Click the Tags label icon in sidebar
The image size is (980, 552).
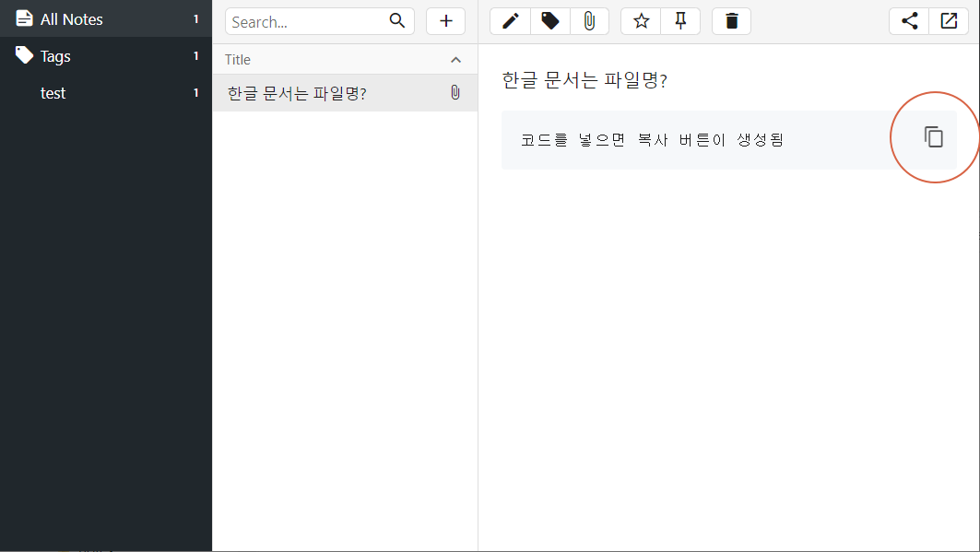(x=24, y=55)
